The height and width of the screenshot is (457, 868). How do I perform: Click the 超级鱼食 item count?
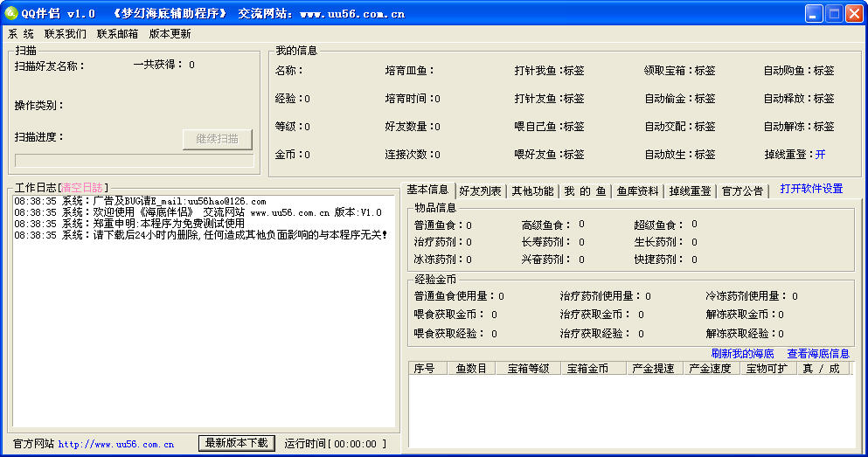tap(694, 224)
